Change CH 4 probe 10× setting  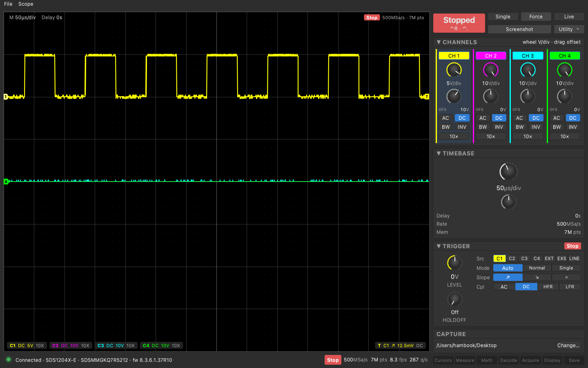coord(565,137)
